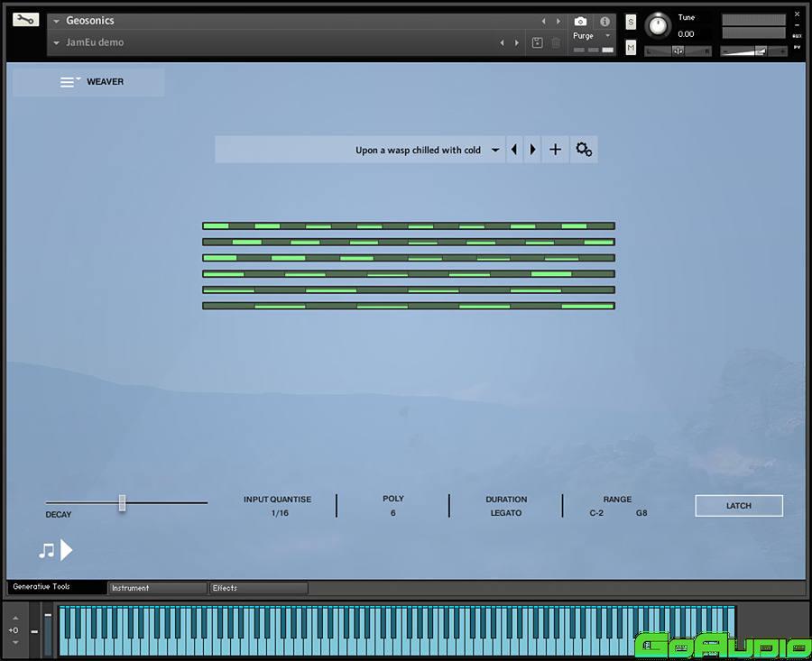812x661 pixels.
Task: Click the first sequencer lane bar
Action: [x=409, y=225]
